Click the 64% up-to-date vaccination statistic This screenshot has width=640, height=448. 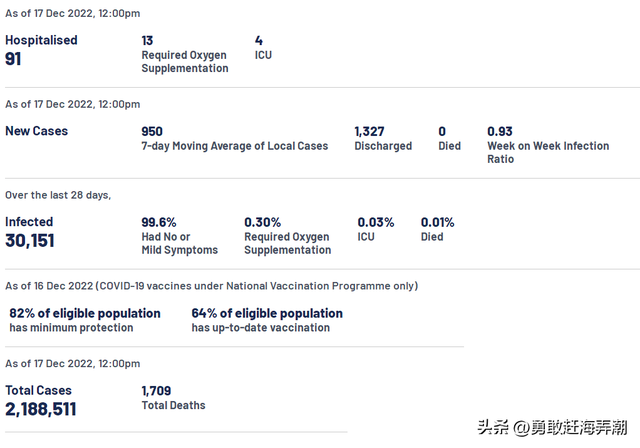click(x=267, y=313)
